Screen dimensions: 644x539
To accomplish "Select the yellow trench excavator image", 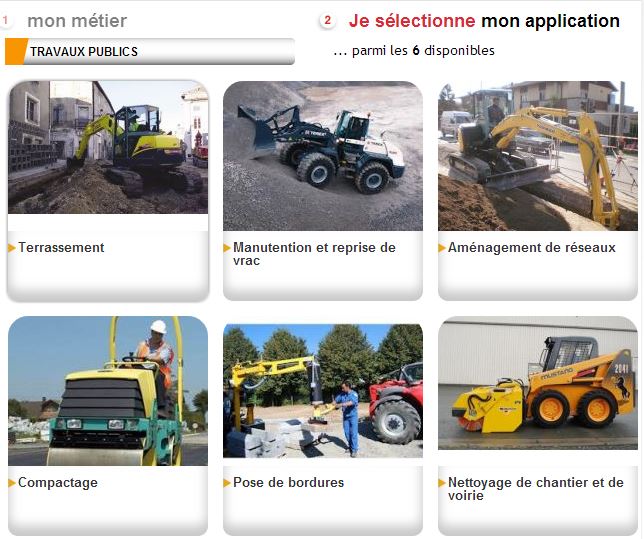I will (x=538, y=156).
